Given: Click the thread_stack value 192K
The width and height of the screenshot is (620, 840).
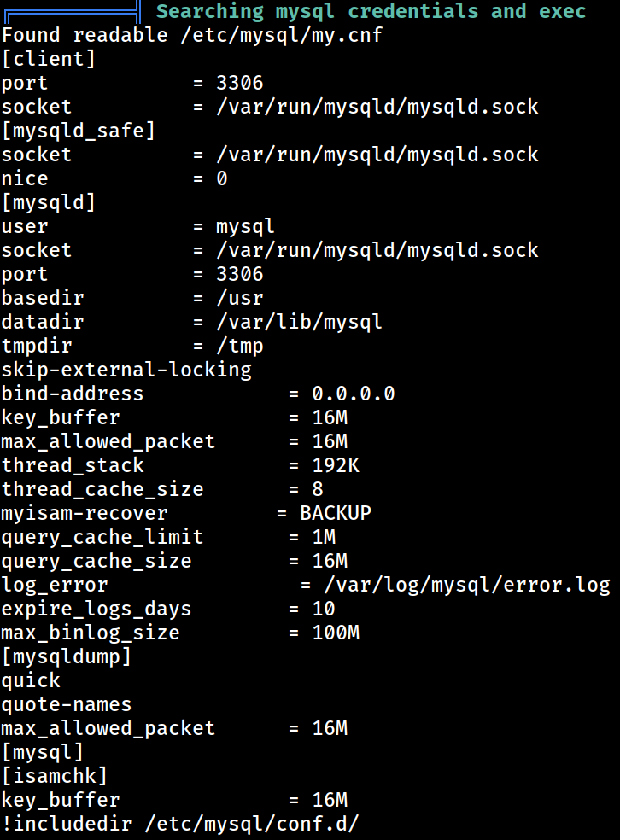Looking at the screenshot, I should pyautogui.click(x=336, y=465).
